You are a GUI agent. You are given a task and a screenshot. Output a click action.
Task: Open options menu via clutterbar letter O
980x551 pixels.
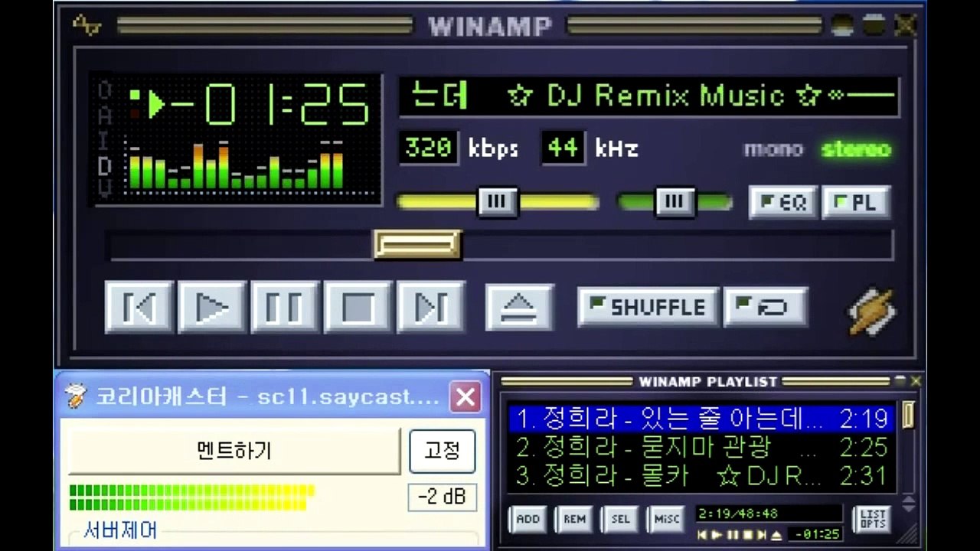(105, 90)
